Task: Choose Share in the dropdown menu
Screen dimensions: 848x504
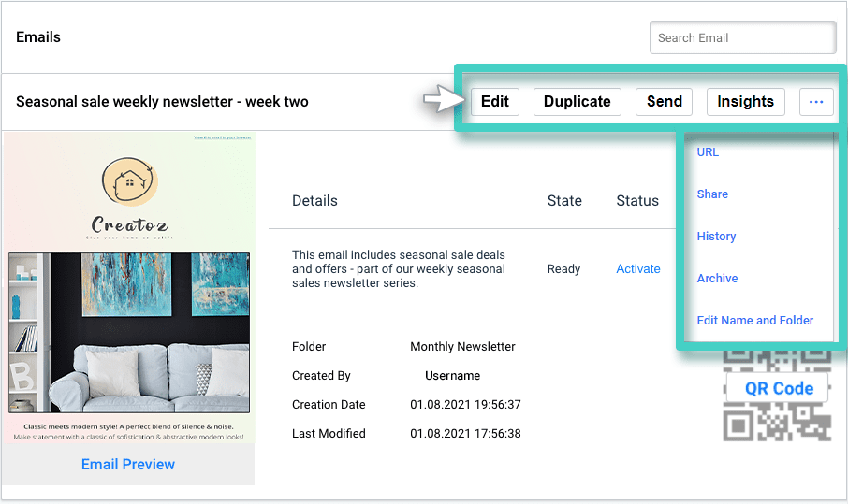Action: (712, 194)
